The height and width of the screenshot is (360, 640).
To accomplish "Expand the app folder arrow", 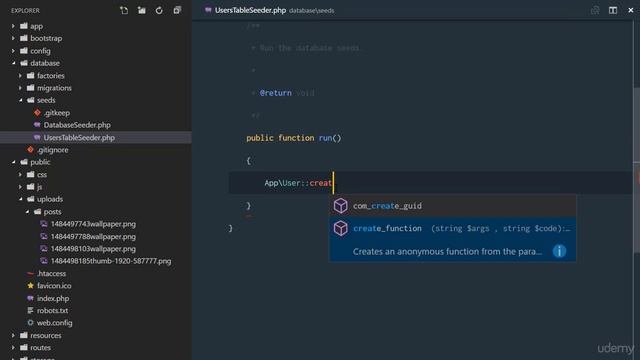I will pos(13,26).
